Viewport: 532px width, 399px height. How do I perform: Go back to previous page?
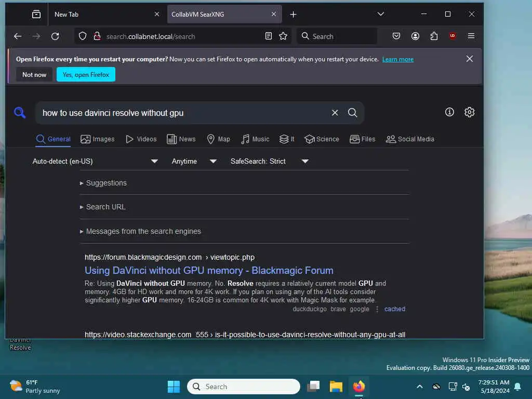[x=18, y=36]
